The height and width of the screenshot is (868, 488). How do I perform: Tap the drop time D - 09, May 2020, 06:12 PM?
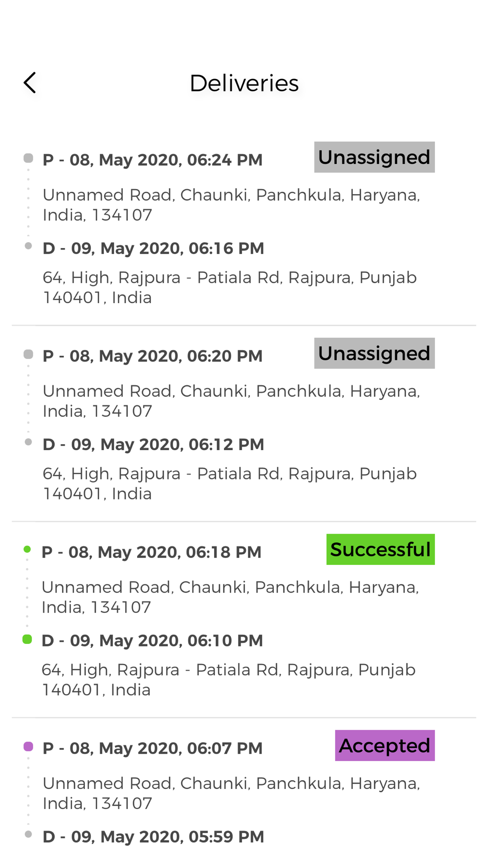(x=153, y=444)
